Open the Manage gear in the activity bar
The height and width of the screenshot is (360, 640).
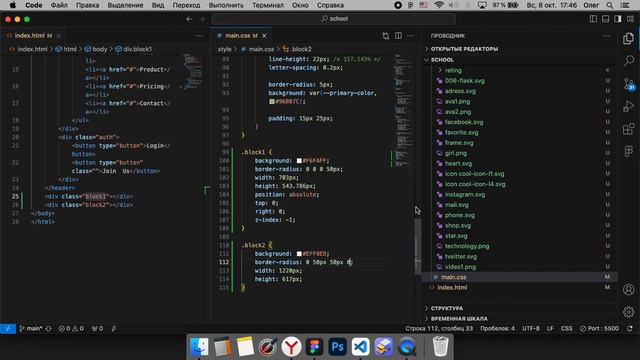[629, 312]
